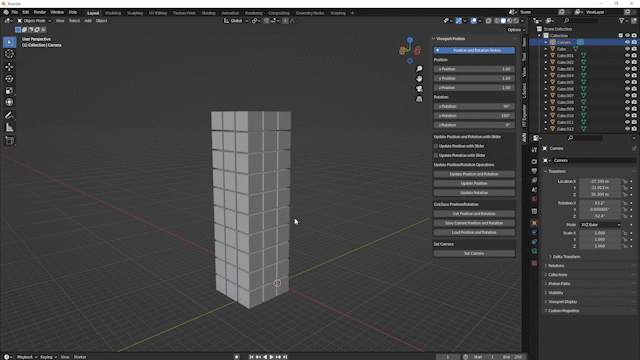640x360 pixels.
Task: Click the Get Position and Rotation button
Action: (474, 214)
